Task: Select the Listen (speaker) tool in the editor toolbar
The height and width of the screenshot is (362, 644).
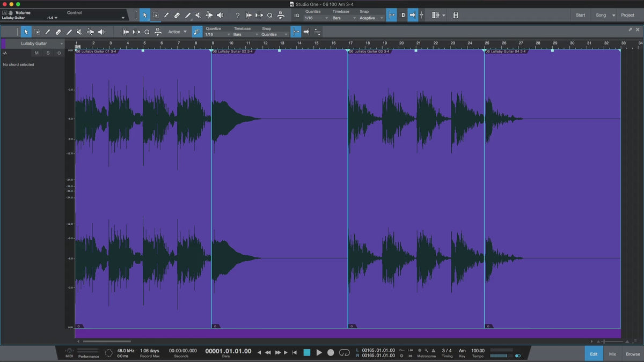Action: pos(101,32)
